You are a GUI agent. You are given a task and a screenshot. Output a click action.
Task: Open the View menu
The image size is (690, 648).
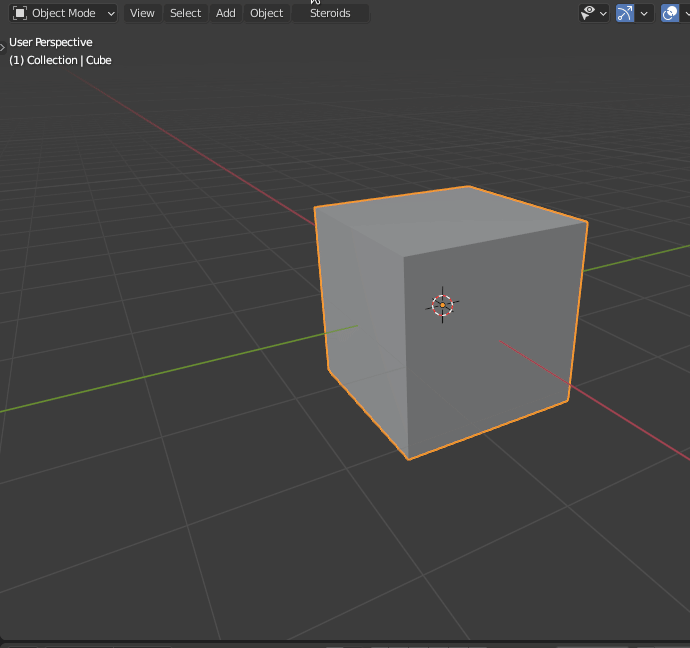point(142,13)
